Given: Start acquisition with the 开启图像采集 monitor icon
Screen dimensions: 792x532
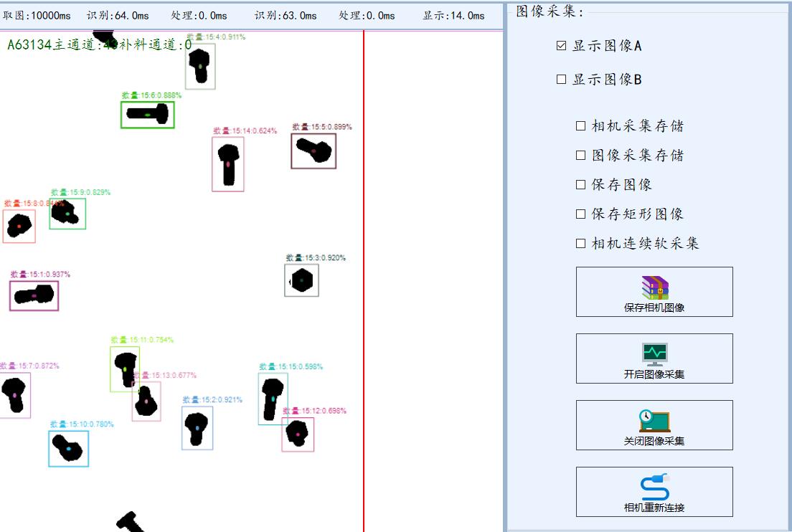Looking at the screenshot, I should [654, 358].
